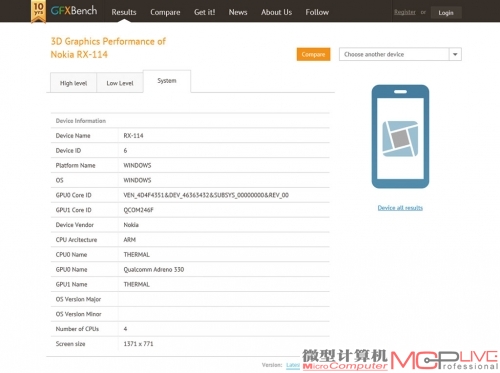Open the Get it! menu

(204, 12)
